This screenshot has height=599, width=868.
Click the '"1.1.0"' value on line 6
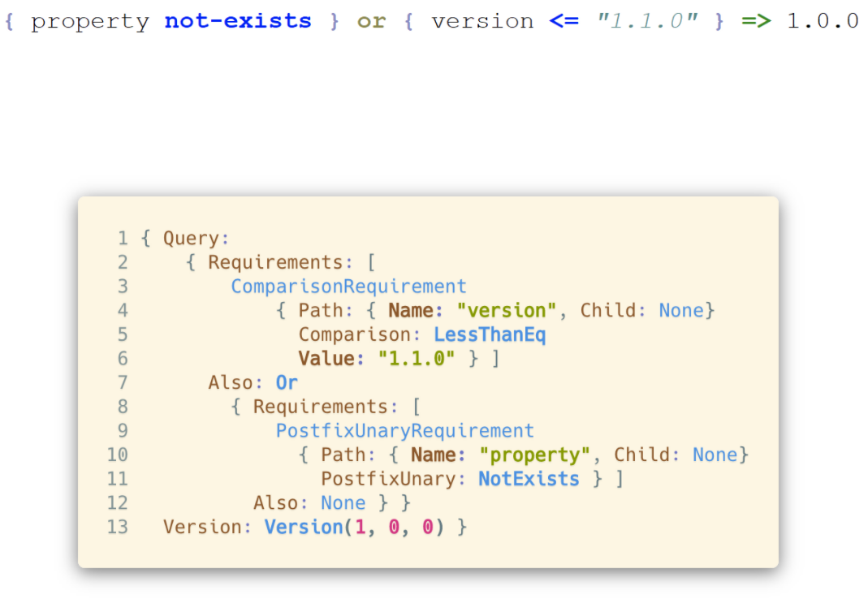click(417, 359)
